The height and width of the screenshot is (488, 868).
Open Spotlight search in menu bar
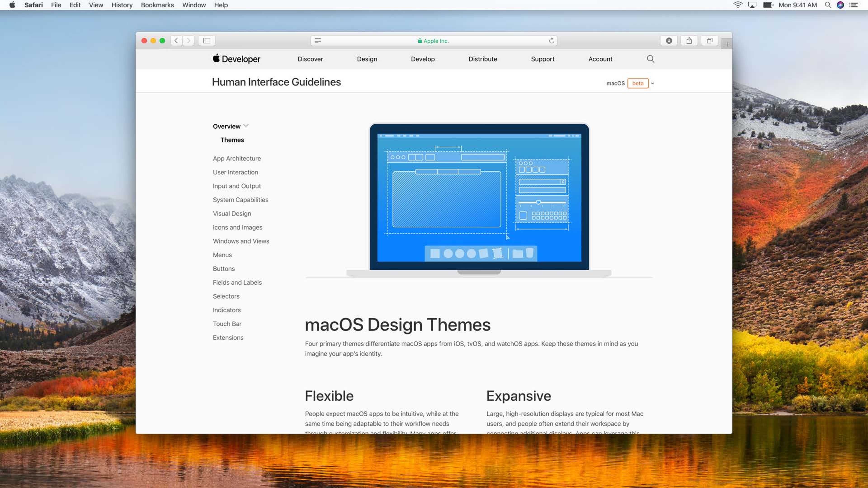pyautogui.click(x=828, y=5)
